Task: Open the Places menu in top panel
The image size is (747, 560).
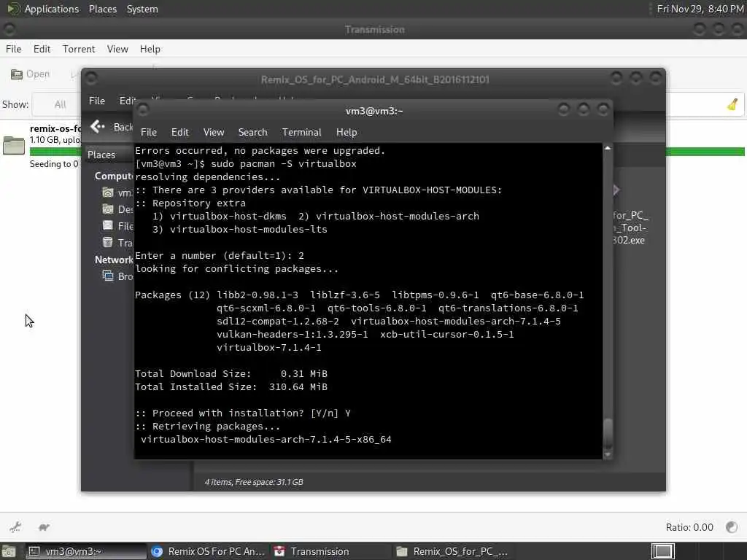Action: (x=102, y=9)
